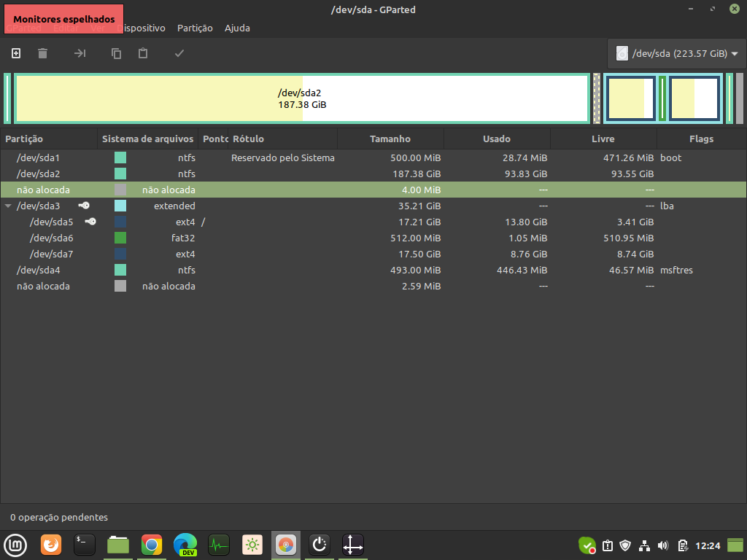Select the /dev/sda7 block in disk map
The height and width of the screenshot is (560, 747).
(694, 98)
